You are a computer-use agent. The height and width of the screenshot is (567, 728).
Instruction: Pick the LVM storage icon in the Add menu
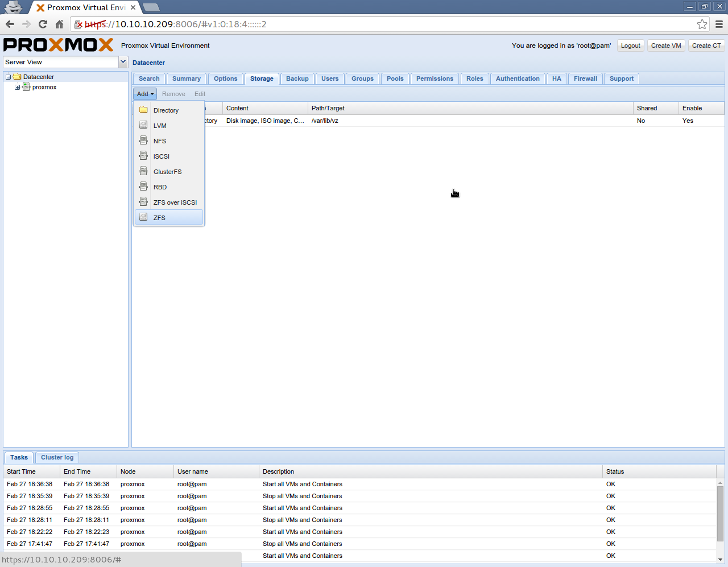(x=143, y=125)
